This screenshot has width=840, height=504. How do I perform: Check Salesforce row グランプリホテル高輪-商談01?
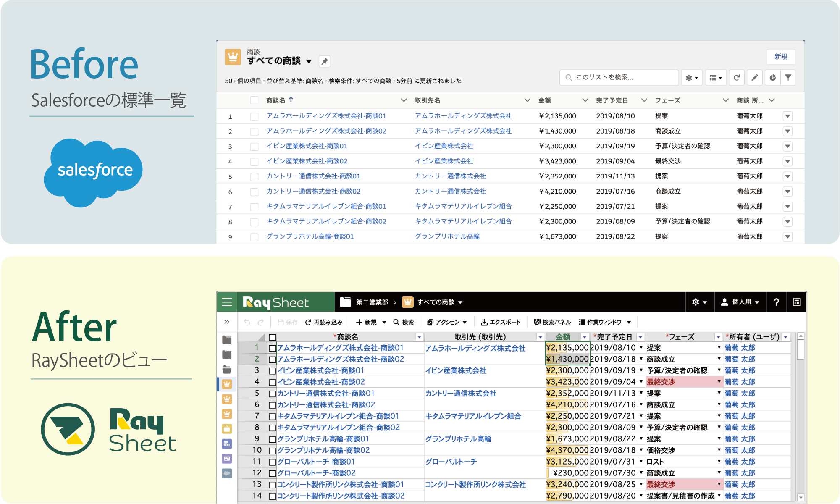pyautogui.click(x=254, y=237)
